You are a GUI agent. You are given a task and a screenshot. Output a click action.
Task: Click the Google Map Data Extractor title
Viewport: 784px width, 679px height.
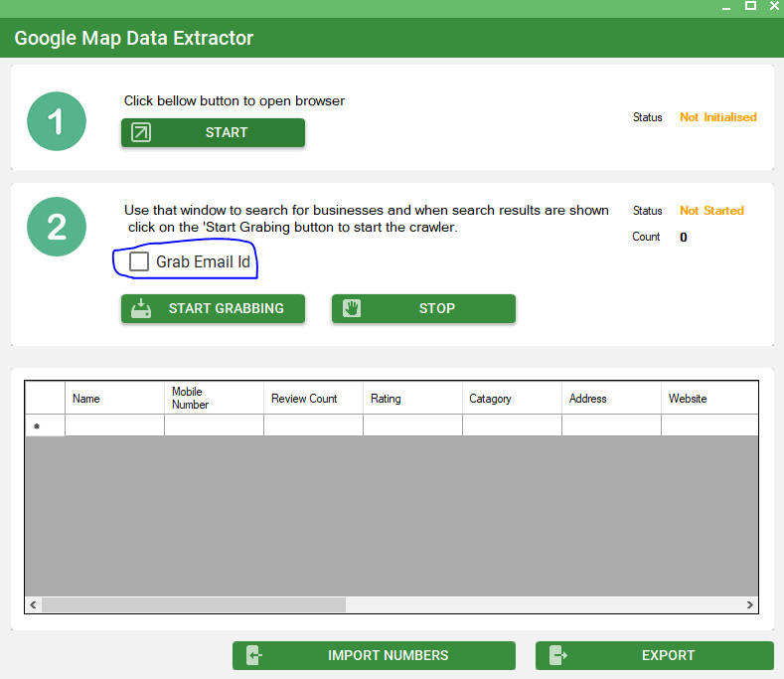point(134,38)
